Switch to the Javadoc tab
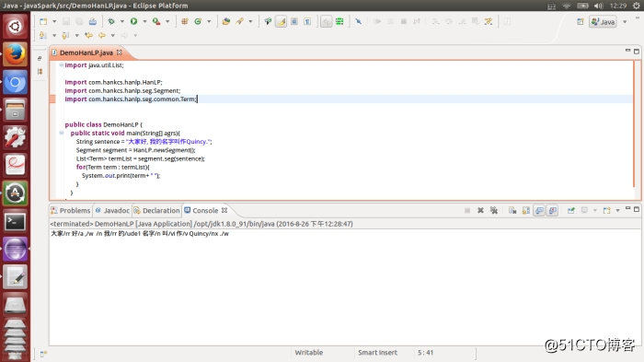This screenshot has width=644, height=362. [112, 211]
